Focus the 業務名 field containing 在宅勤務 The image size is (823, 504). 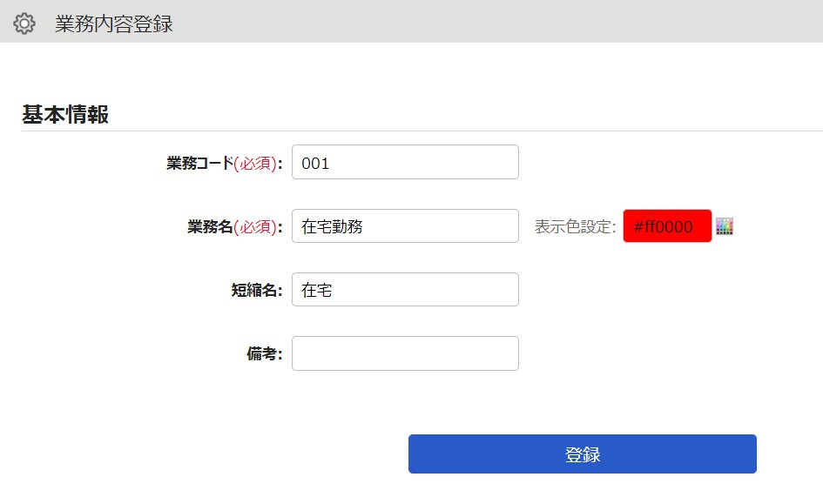405,226
